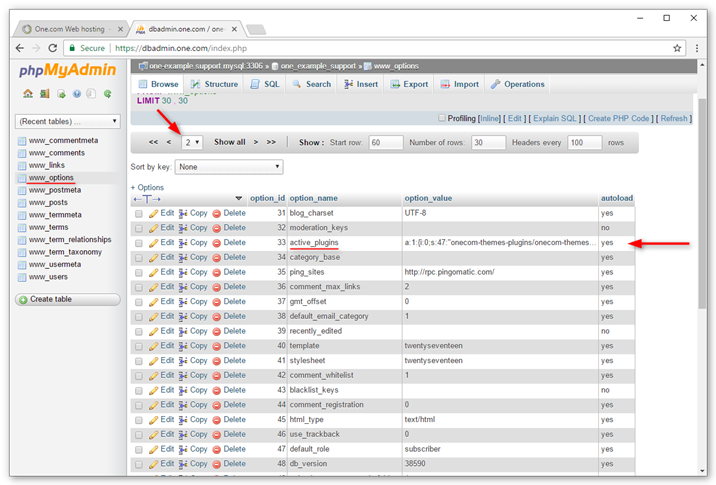
Task: Click the Number of rows input field
Action: coord(488,142)
